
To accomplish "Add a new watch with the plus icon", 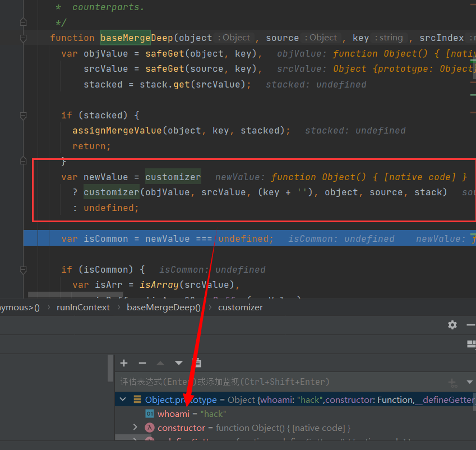I will [x=124, y=363].
